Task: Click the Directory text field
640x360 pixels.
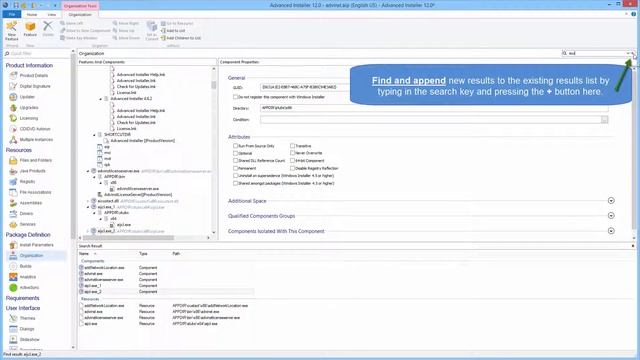Action: tap(434, 108)
